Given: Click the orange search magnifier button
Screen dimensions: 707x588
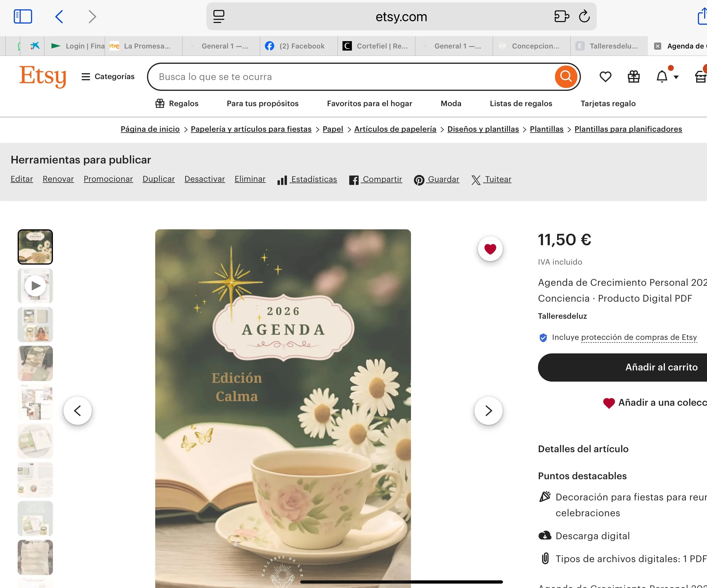Looking at the screenshot, I should click(566, 77).
